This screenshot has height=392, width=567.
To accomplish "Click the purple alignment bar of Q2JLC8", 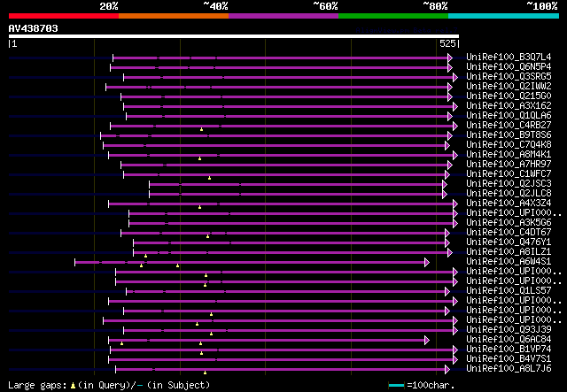I will (297, 194).
